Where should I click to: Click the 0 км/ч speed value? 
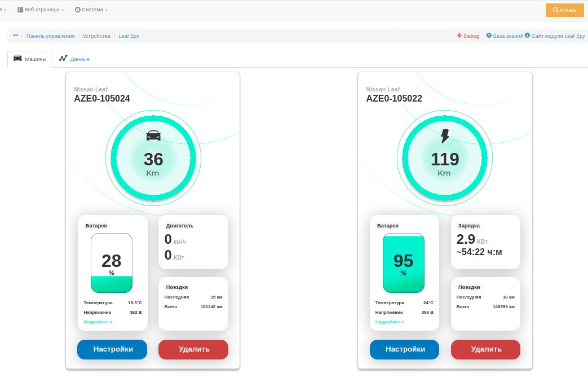click(175, 240)
